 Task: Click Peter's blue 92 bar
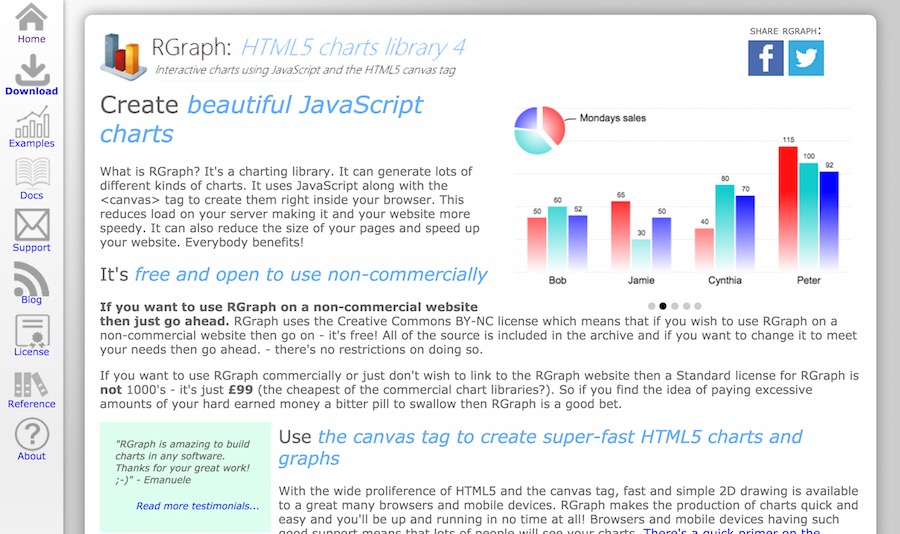829,220
